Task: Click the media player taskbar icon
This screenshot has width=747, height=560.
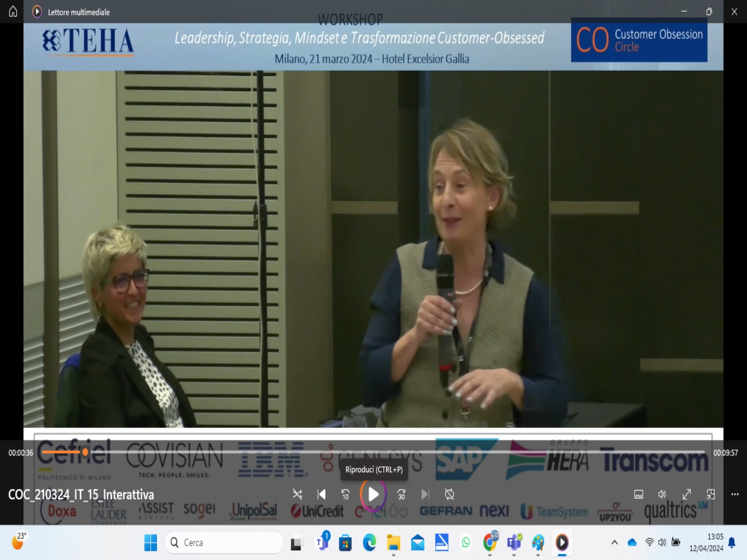Action: [x=562, y=542]
